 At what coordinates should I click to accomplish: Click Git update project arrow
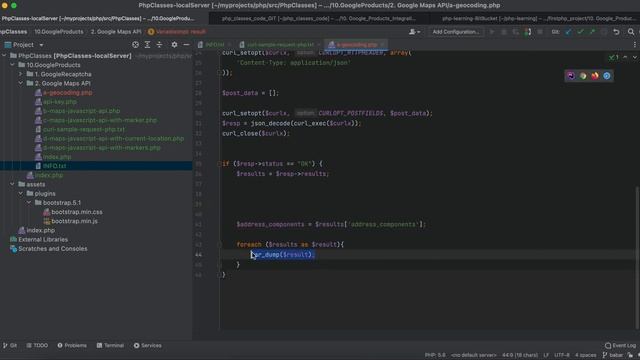568,32
